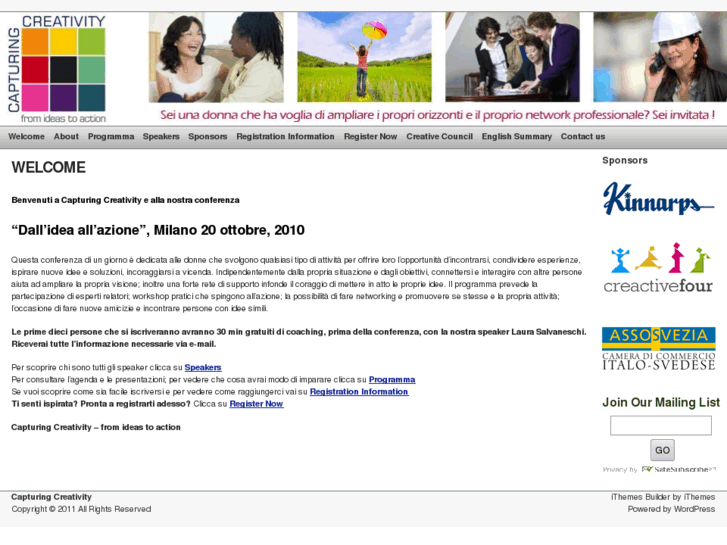The height and width of the screenshot is (545, 727).
Task: Follow the Programma link in the text
Action: [x=392, y=379]
